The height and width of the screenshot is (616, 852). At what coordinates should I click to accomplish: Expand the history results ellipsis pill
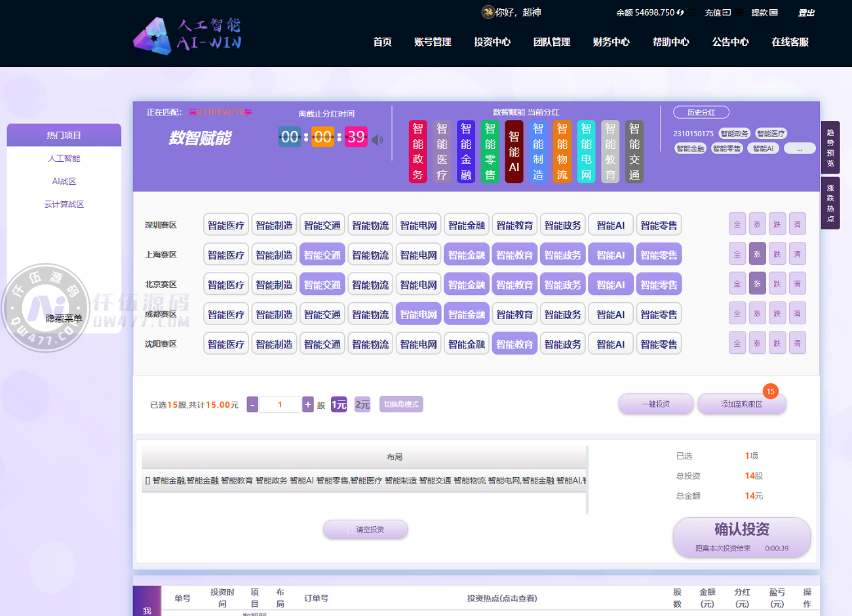pyautogui.click(x=800, y=149)
